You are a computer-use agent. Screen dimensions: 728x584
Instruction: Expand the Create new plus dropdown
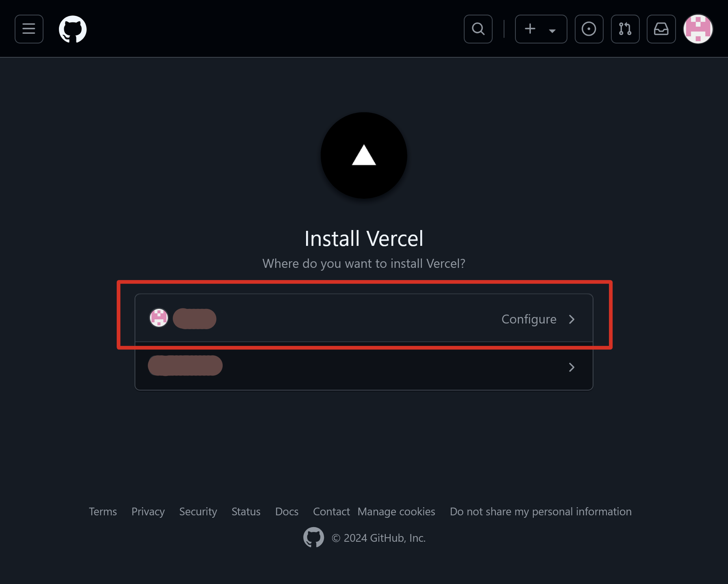pyautogui.click(x=541, y=29)
